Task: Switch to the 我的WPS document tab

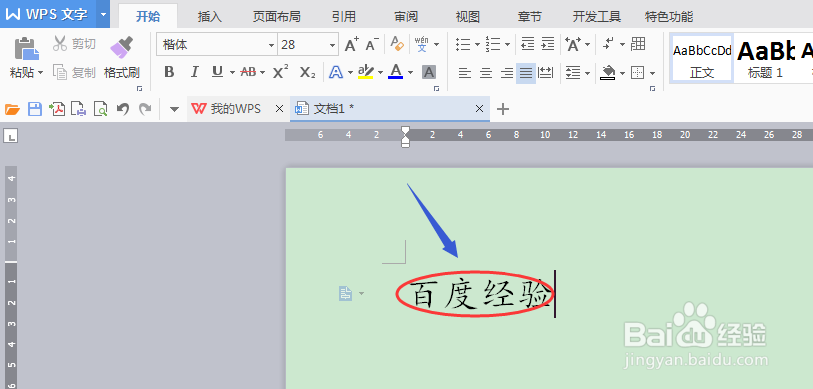Action: pyautogui.click(x=227, y=109)
